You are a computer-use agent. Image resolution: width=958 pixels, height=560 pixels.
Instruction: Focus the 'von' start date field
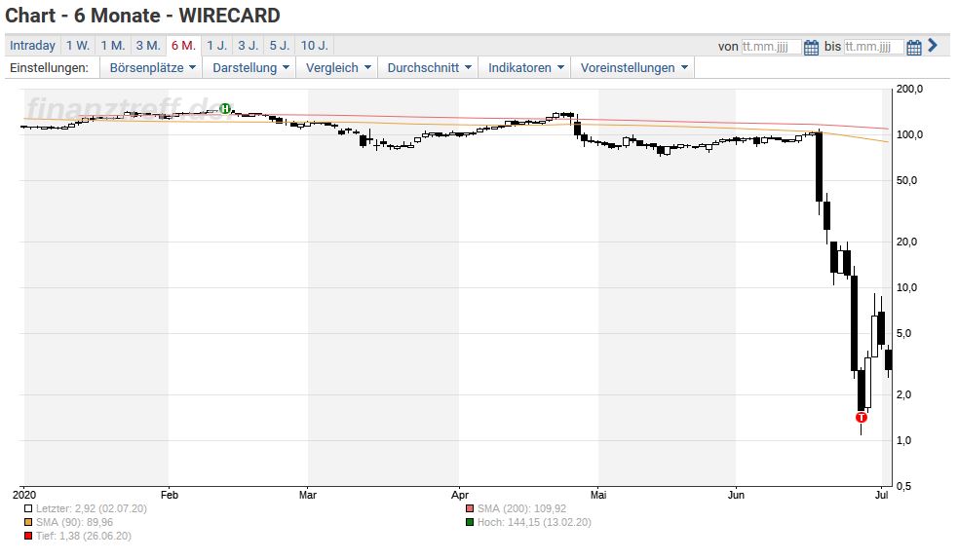[x=771, y=47]
